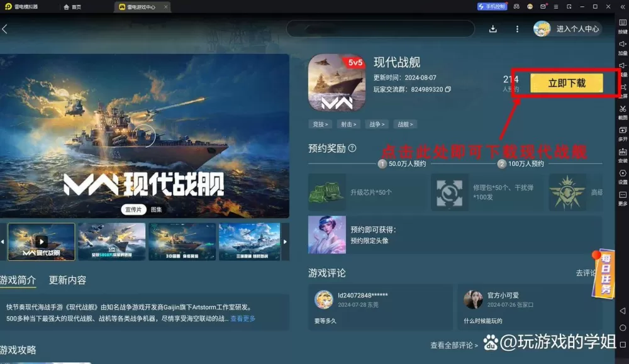Play the promo video on main banner

(143, 136)
